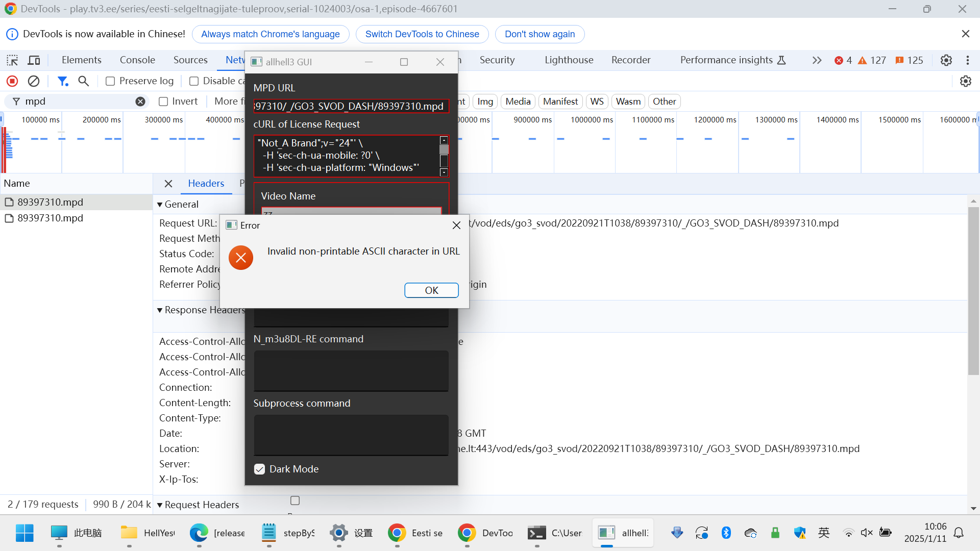Click the network filter funnel icon
This screenshot has width=980, height=551.
coord(62,81)
